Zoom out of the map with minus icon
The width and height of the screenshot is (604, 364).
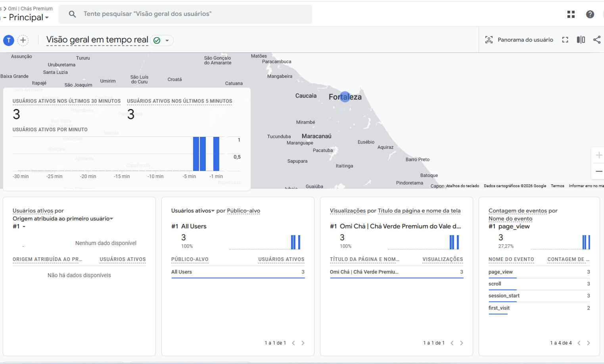598,172
